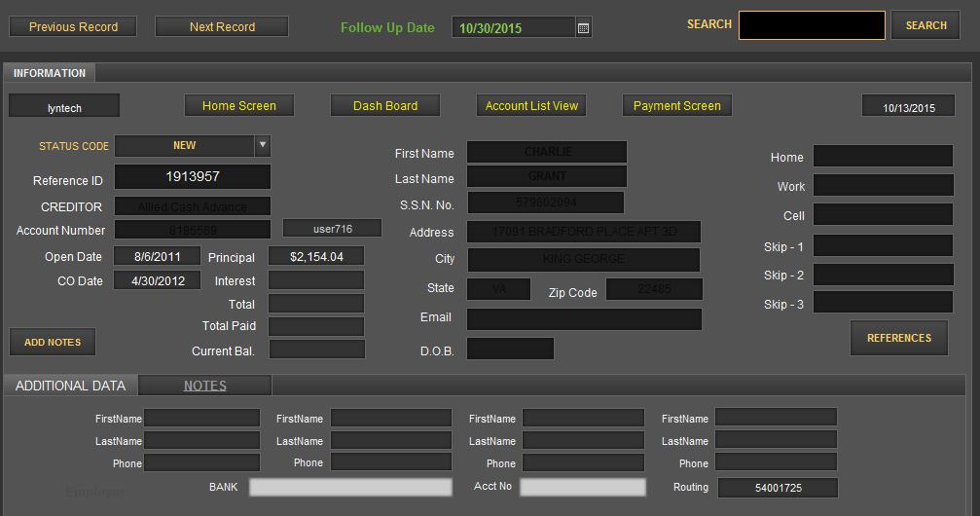Click the Follow Up Date field
The width and height of the screenshot is (980, 516).
point(514,28)
